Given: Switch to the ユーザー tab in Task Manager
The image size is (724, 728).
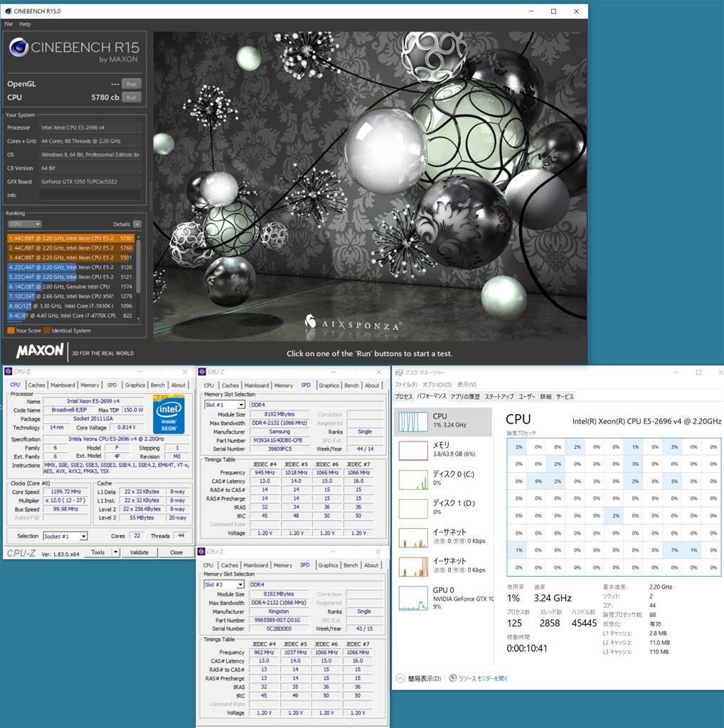Looking at the screenshot, I should point(526,397).
